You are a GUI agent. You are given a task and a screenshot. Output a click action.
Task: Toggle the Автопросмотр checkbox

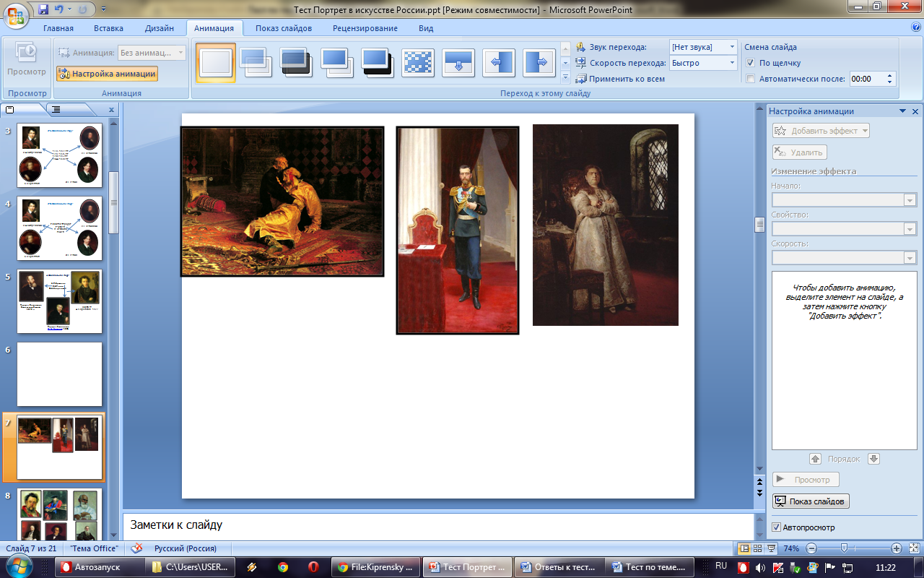[777, 527]
